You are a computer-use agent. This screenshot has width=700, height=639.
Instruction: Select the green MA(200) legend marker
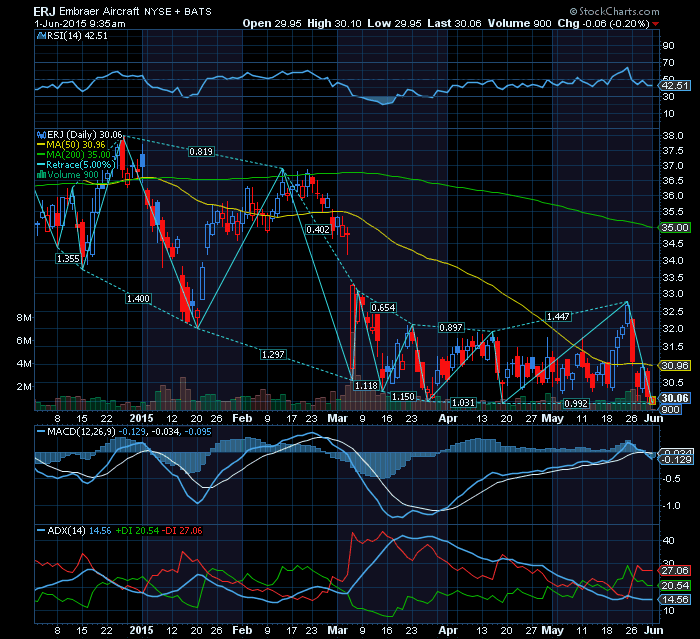(x=38, y=154)
